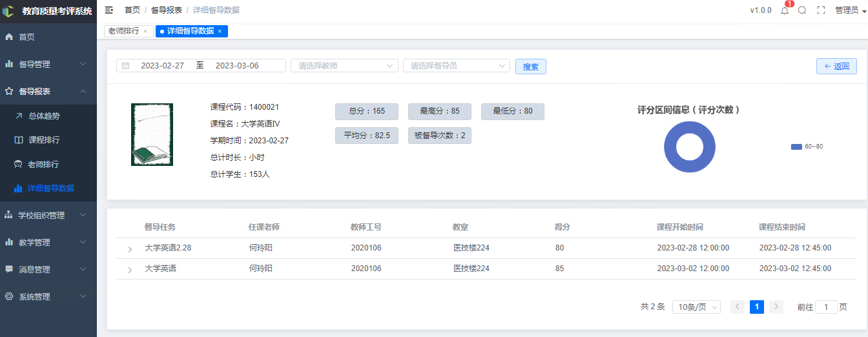Open the notification bell icon
Screen dimensions: 868x337
tap(785, 10)
